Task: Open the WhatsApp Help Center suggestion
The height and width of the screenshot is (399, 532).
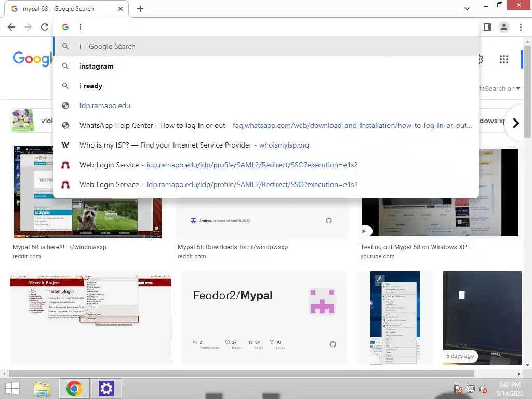Action: coord(266,125)
